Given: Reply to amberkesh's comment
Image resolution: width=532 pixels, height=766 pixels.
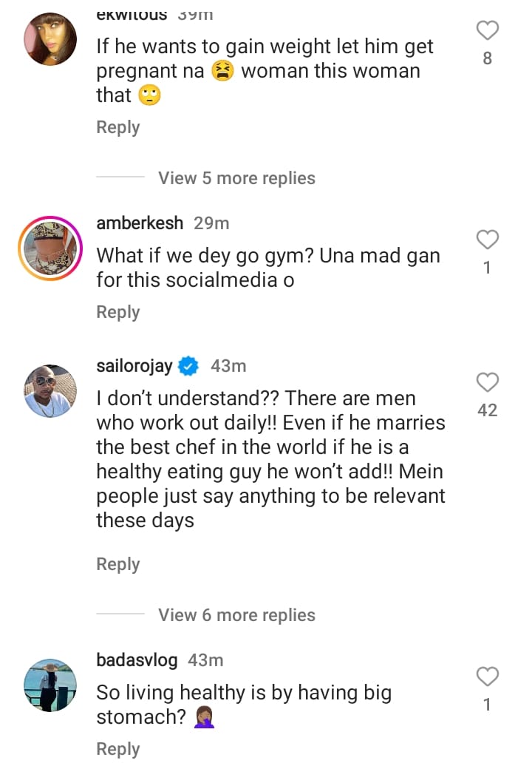Looking at the screenshot, I should [x=117, y=312].
